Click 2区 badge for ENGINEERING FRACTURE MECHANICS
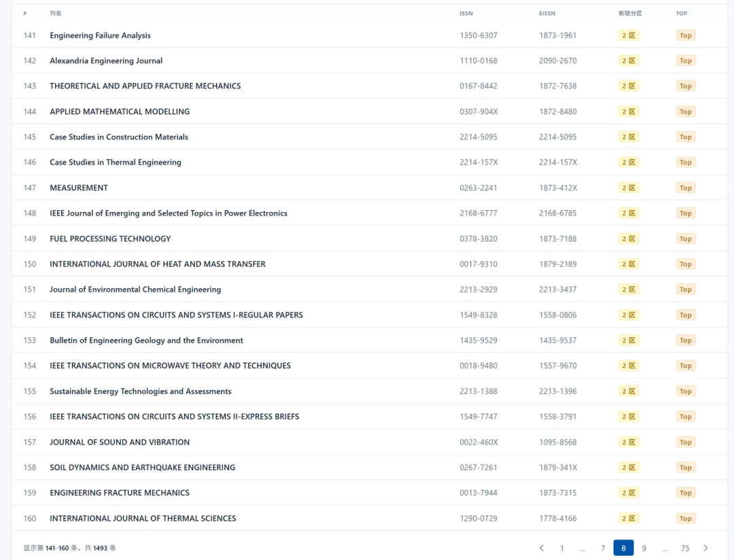This screenshot has height=560, width=734. 629,493
